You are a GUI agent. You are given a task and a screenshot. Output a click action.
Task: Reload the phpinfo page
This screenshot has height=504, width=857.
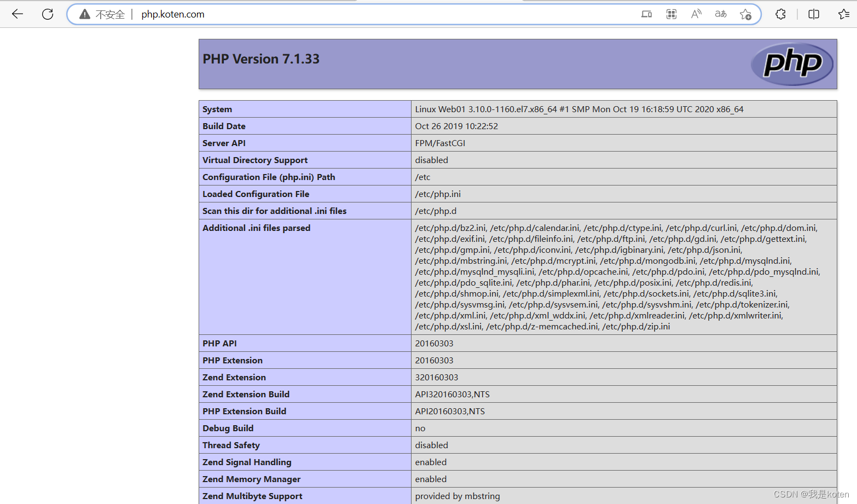point(48,14)
